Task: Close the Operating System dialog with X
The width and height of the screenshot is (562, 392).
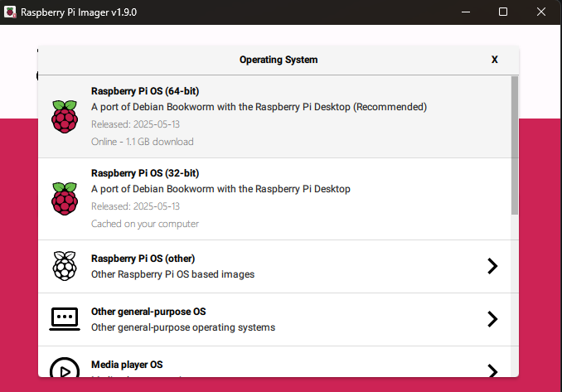Action: tap(495, 60)
